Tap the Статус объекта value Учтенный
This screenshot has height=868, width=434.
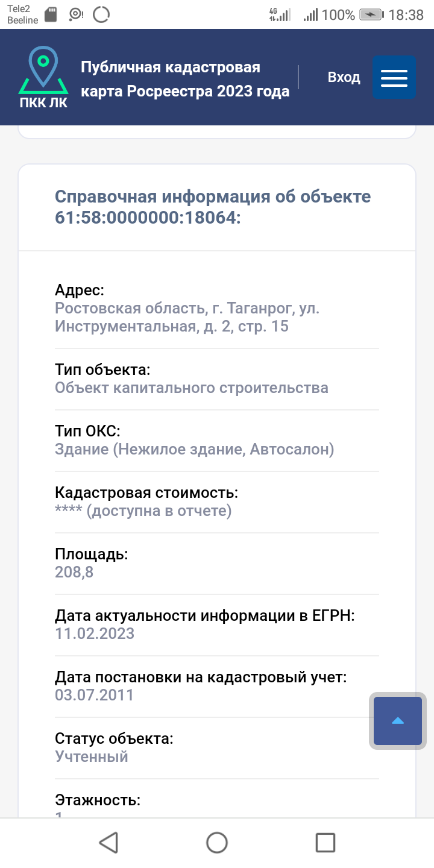pos(92,756)
